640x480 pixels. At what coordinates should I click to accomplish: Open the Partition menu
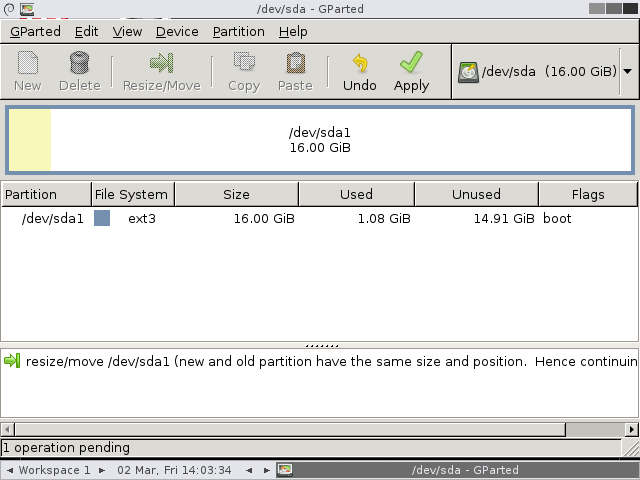238,31
